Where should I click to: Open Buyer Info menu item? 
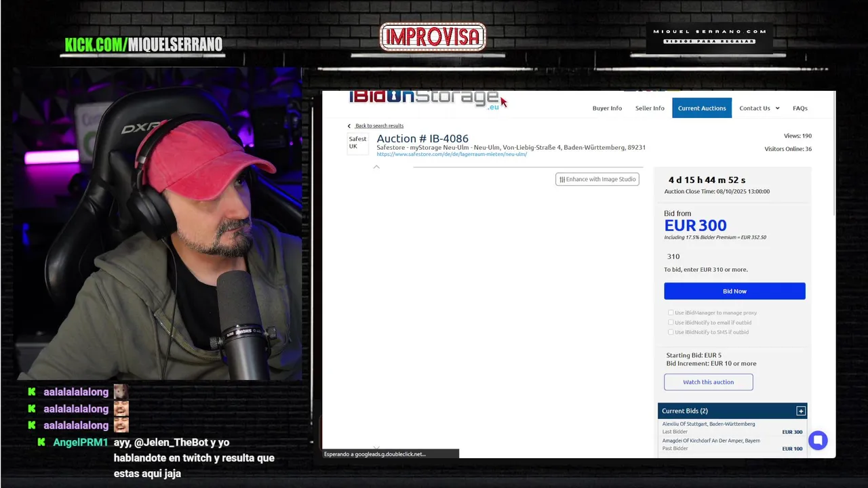click(607, 108)
